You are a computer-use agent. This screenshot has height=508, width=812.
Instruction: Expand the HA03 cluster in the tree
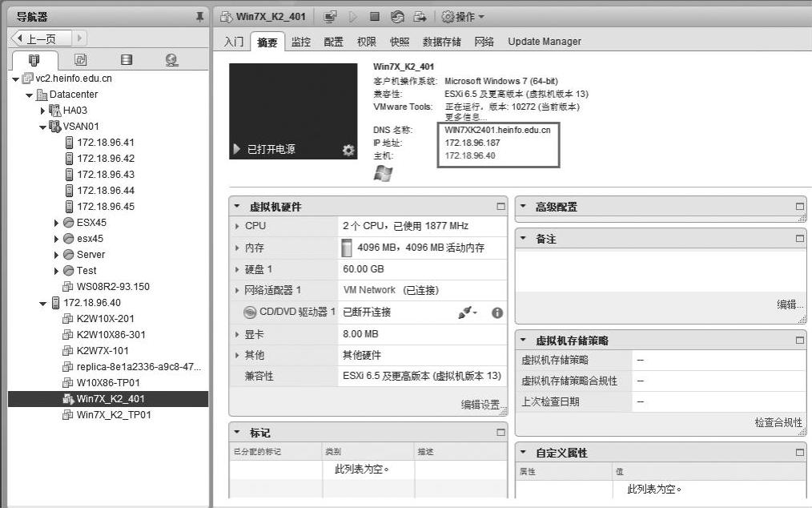[43, 111]
